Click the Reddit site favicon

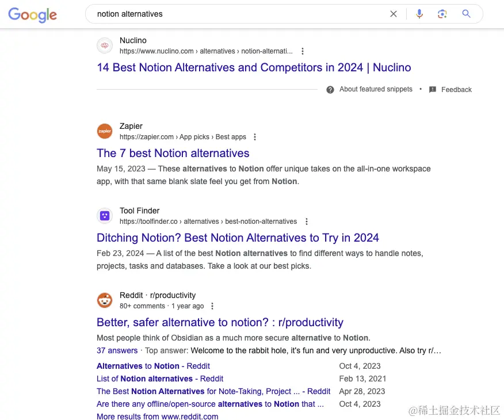tap(105, 300)
